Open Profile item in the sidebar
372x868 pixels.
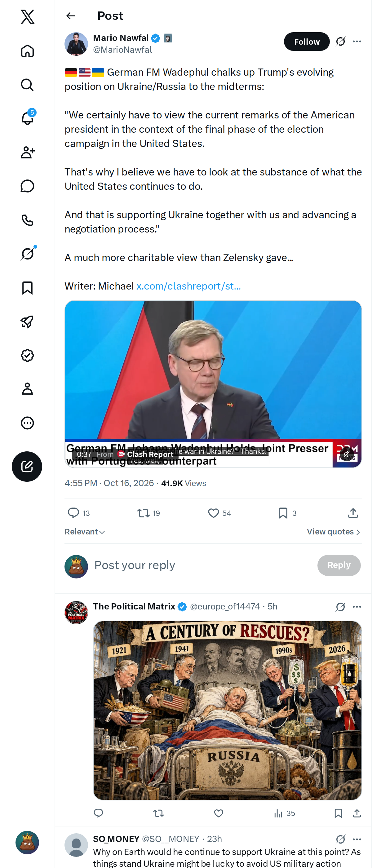coord(27,389)
